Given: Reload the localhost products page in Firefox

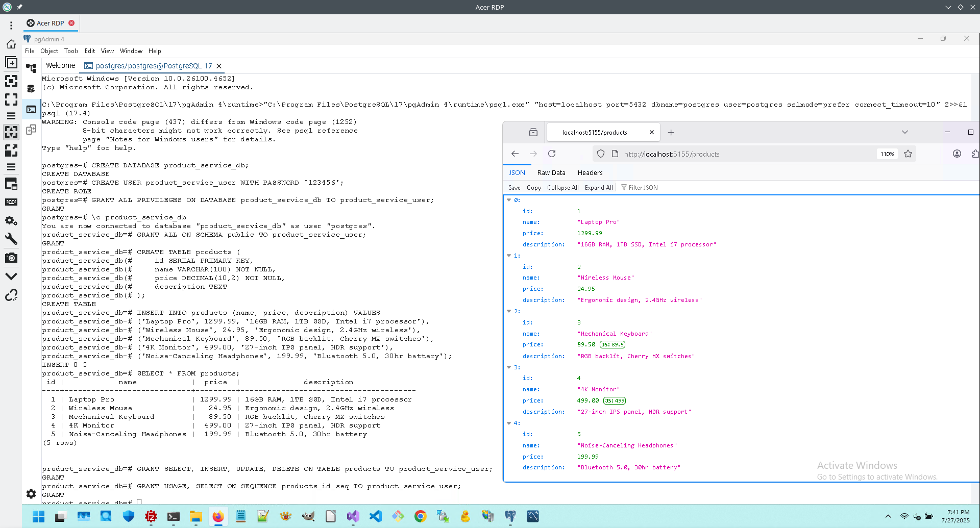Looking at the screenshot, I should 552,154.
